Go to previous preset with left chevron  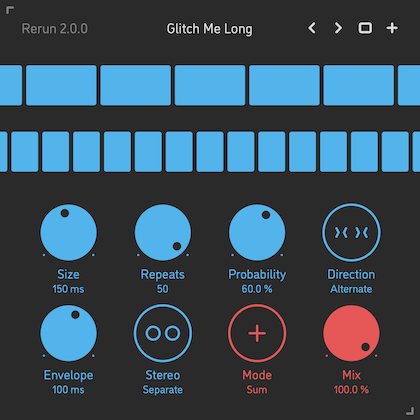pyautogui.click(x=312, y=28)
